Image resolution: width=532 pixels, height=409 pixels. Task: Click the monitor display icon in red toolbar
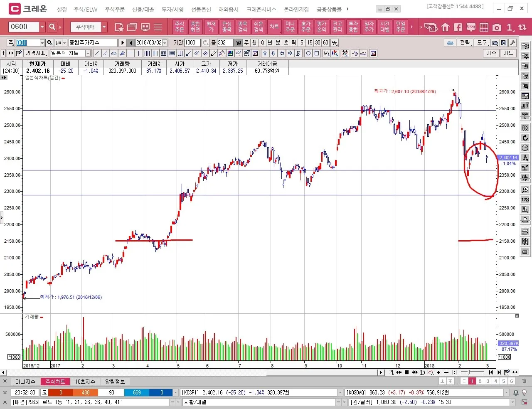click(x=145, y=27)
